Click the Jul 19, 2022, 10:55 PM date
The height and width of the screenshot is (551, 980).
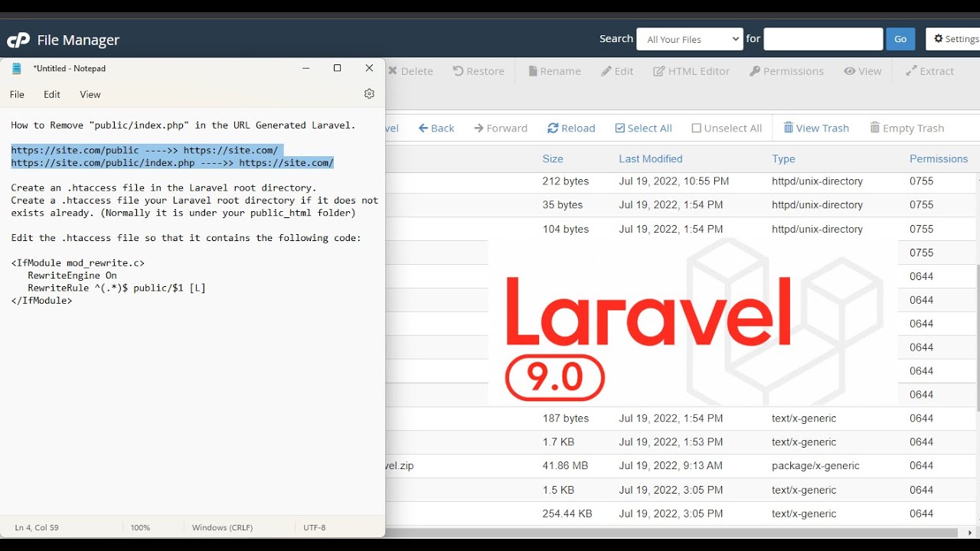click(x=674, y=181)
